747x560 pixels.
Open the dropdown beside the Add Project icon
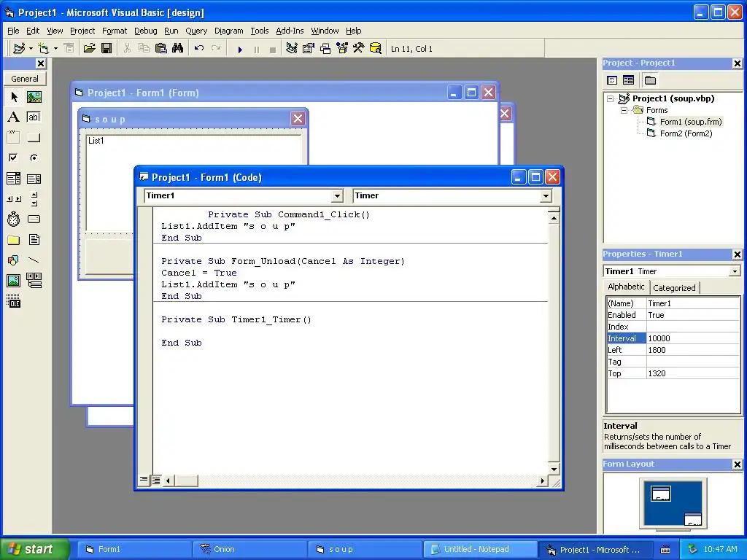tap(31, 48)
